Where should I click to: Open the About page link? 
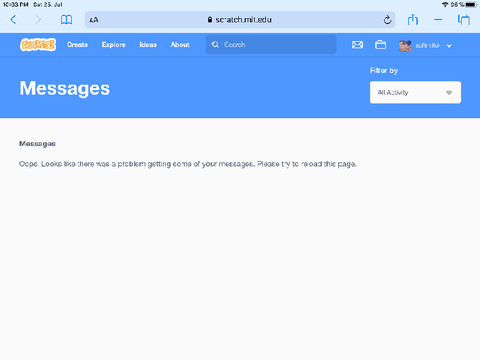180,45
